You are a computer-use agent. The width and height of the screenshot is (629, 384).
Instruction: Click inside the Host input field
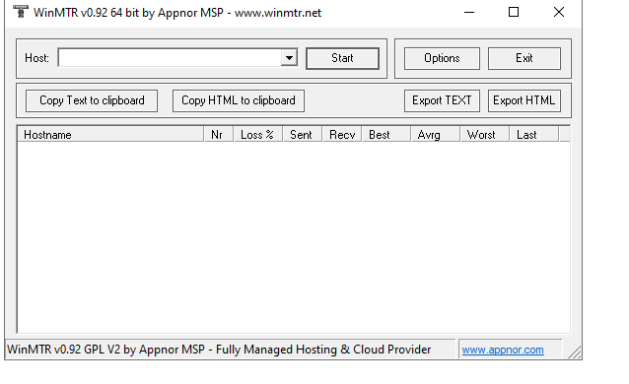(170, 58)
